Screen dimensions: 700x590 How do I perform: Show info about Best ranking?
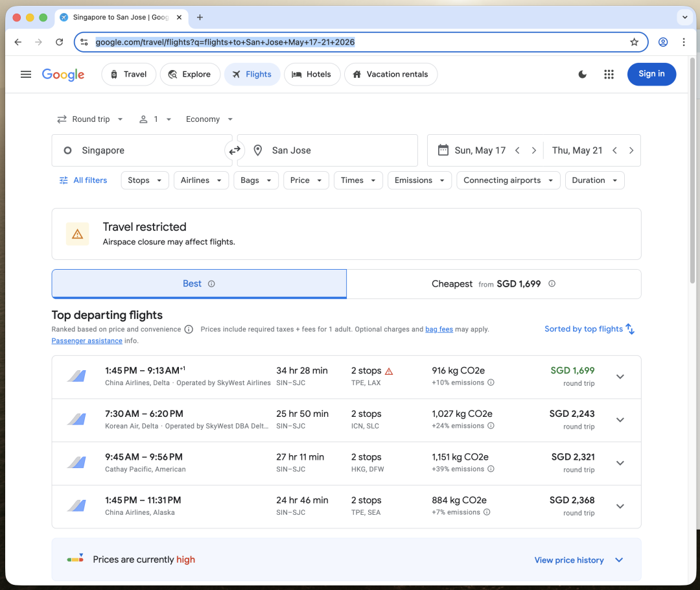pos(211,283)
